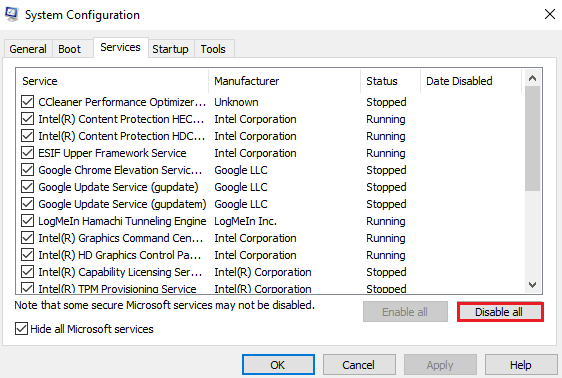Click the System Configuration title bar icon
This screenshot has width=562, height=378.
pyautogui.click(x=11, y=14)
